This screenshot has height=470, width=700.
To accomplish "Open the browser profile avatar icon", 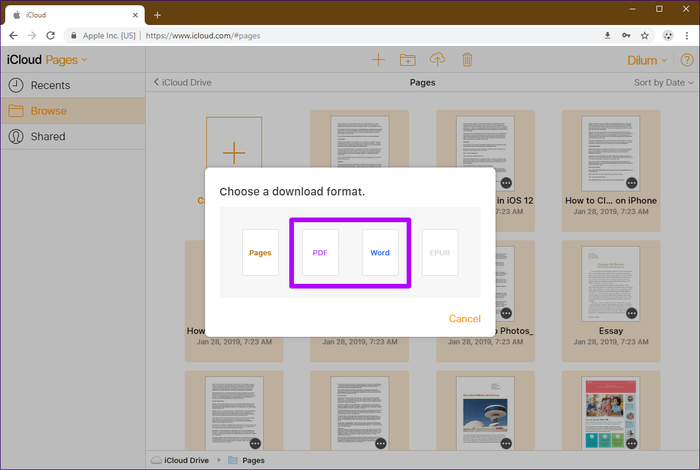I will click(x=668, y=36).
